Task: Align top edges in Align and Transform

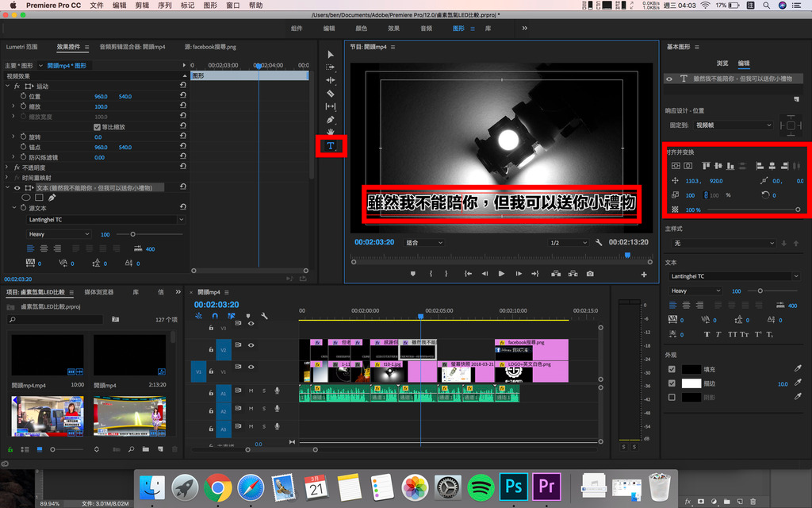Action: click(x=706, y=166)
